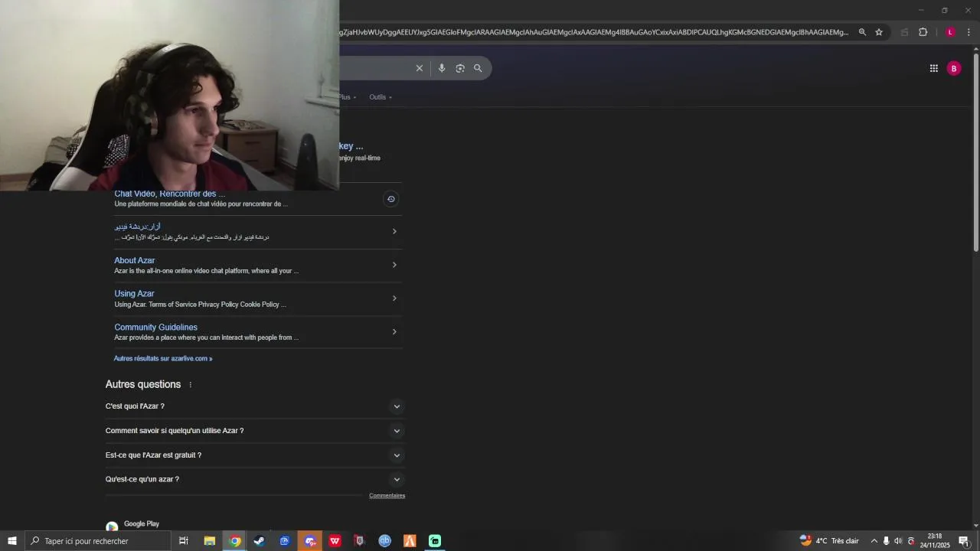Open Chrome extensions puzzle icon
980x551 pixels.
pos(923,32)
